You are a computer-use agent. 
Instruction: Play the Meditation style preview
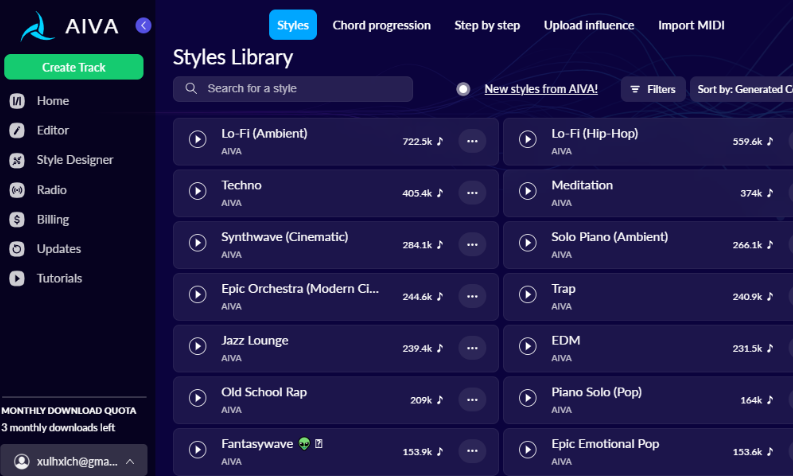pos(527,191)
